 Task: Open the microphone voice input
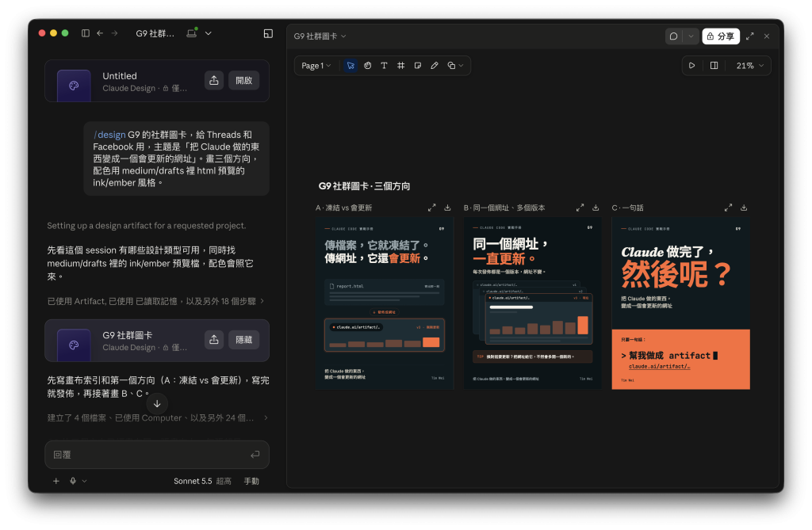pos(73,481)
